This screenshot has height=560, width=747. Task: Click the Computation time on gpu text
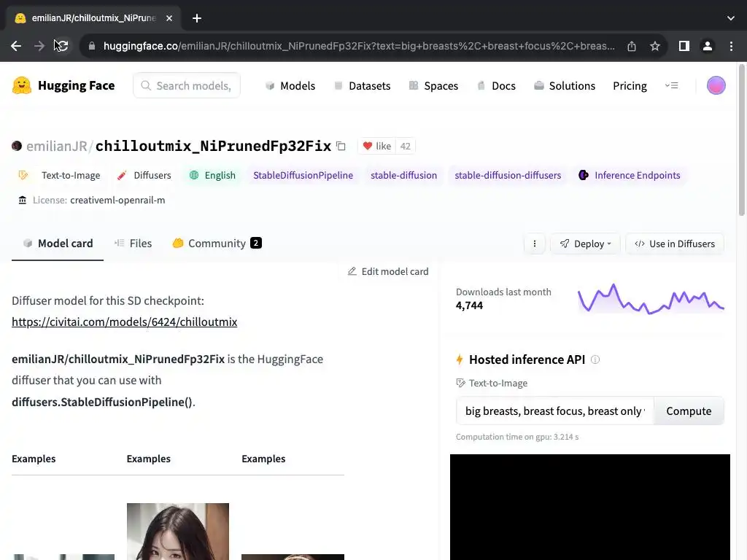tap(517, 437)
